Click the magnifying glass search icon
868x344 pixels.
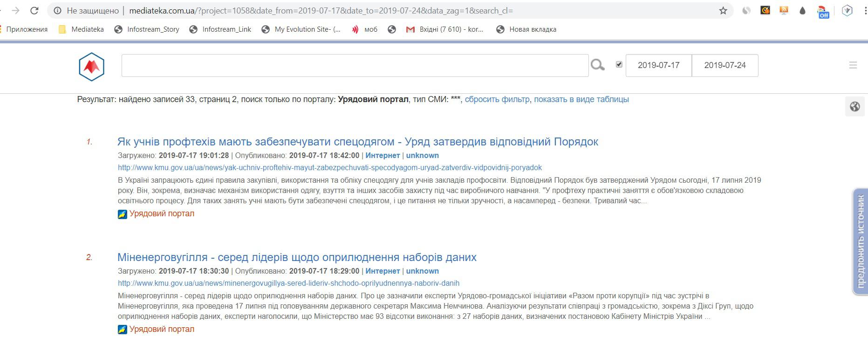point(597,65)
